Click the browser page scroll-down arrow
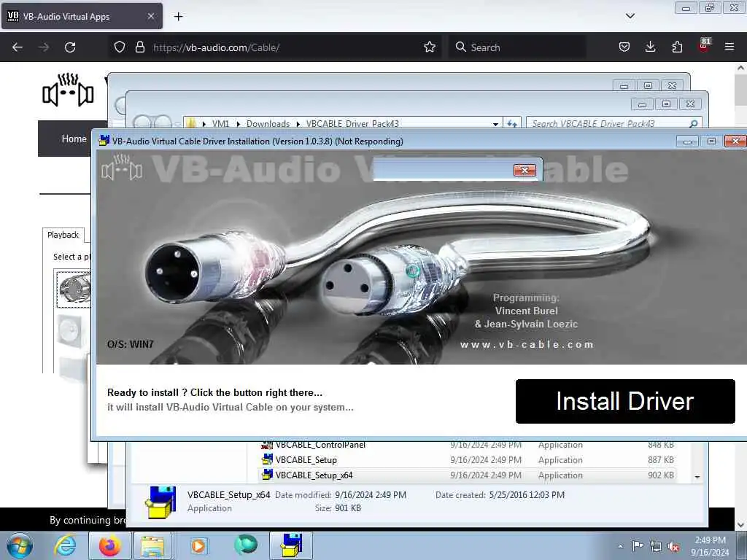 (741, 525)
